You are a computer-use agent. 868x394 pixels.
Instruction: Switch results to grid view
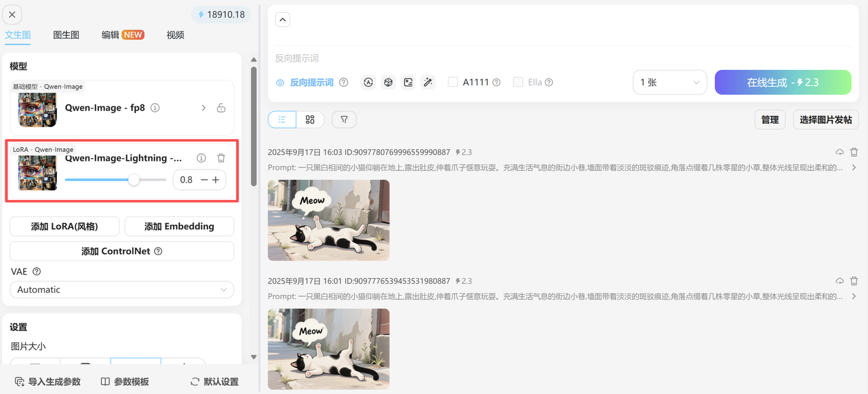[x=310, y=119]
